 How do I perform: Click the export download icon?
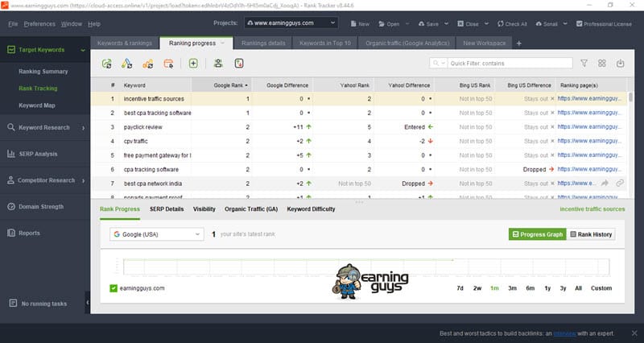coord(620,63)
